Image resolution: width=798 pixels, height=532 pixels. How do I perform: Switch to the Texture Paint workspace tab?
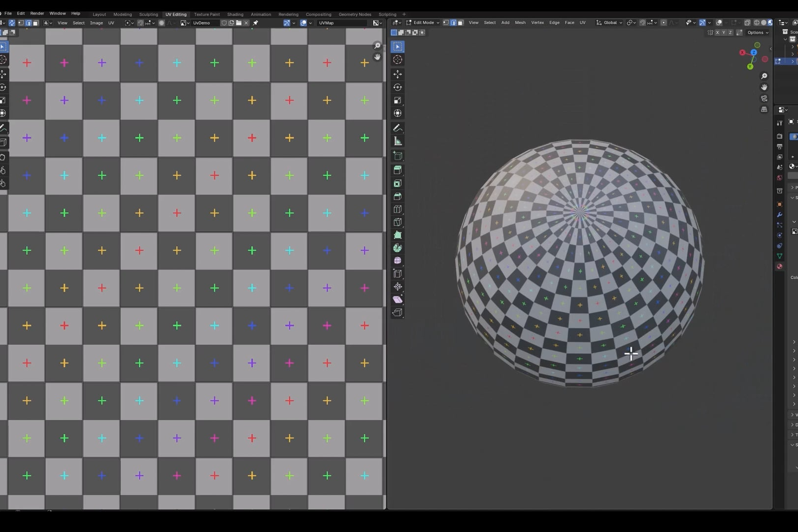pyautogui.click(x=207, y=14)
